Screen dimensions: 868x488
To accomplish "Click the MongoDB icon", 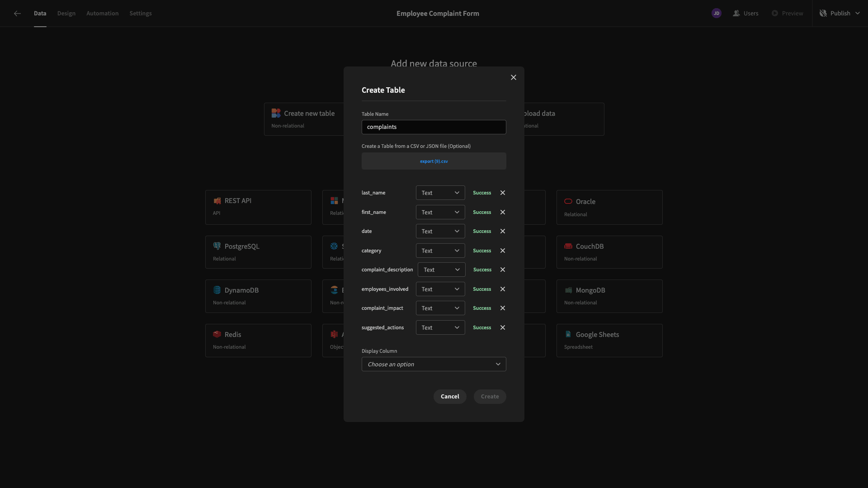I will pyautogui.click(x=568, y=290).
